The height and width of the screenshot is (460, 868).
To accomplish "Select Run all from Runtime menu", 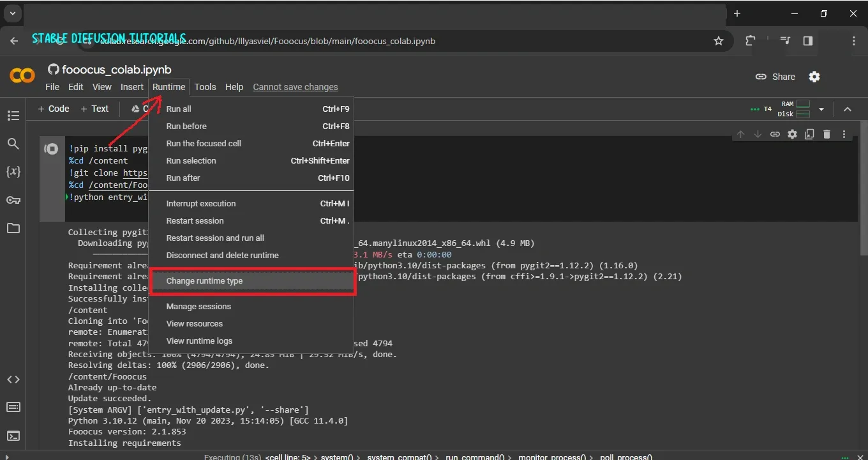I will (251, 109).
